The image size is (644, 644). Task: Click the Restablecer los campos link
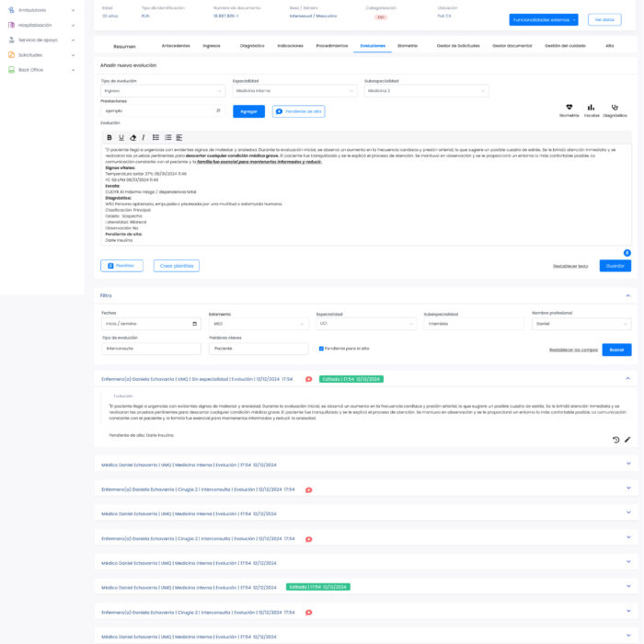point(573,350)
